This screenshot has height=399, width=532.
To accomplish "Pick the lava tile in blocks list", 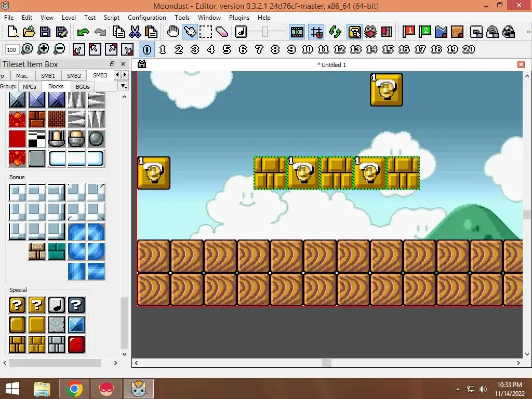I will [x=17, y=119].
